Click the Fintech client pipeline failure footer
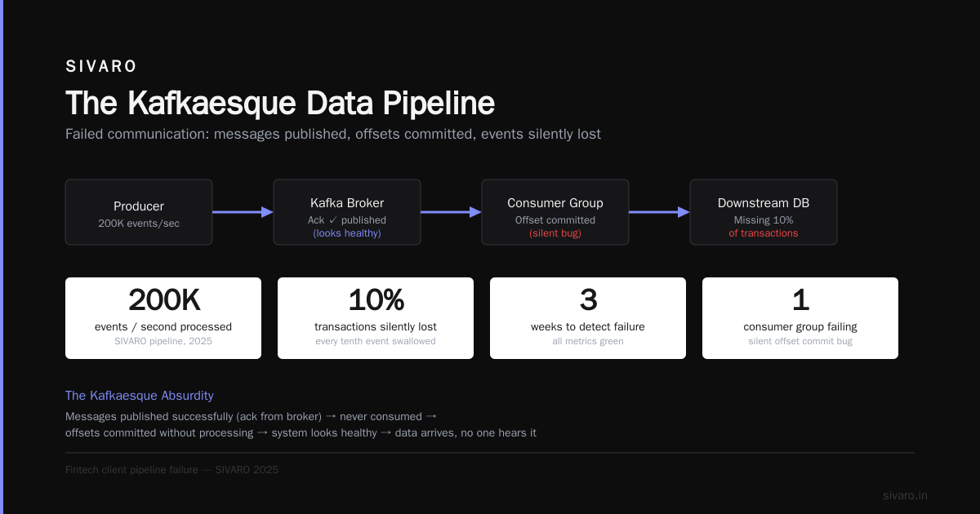Viewport: 980px width, 514px height. 172,470
